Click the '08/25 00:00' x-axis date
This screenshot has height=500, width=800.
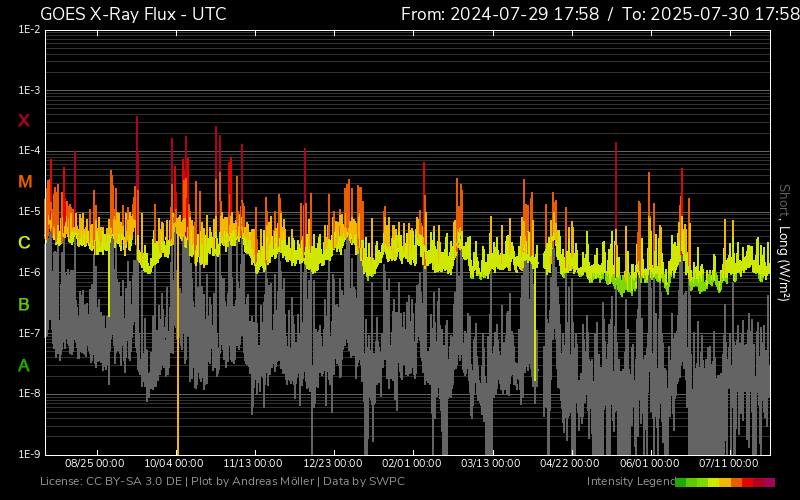(94, 463)
